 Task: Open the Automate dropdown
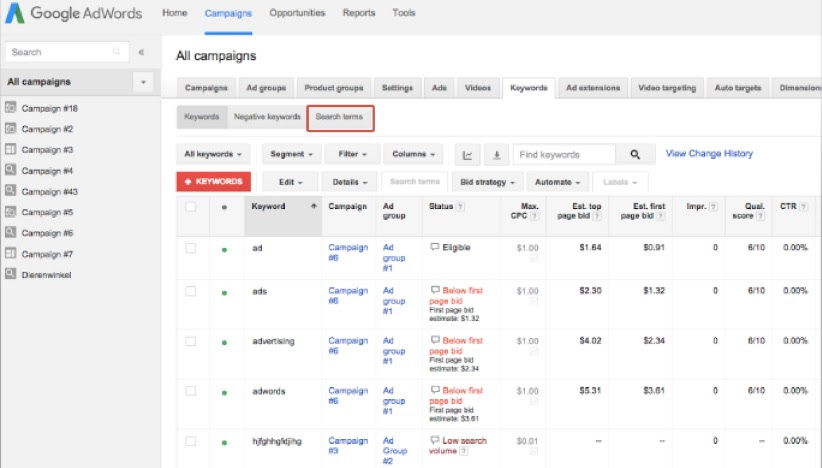tap(557, 182)
